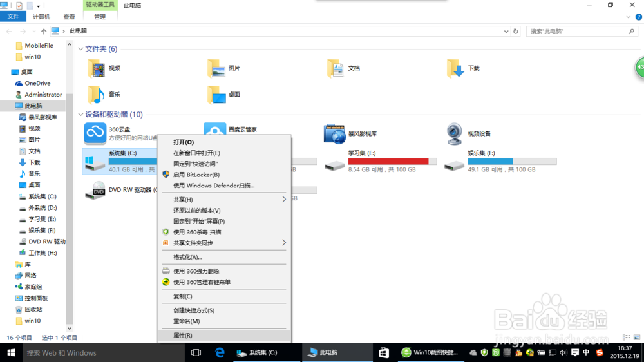Image resolution: width=644 pixels, height=362 pixels.
Task: Go up one level with up arrow
Action: pos(44,31)
